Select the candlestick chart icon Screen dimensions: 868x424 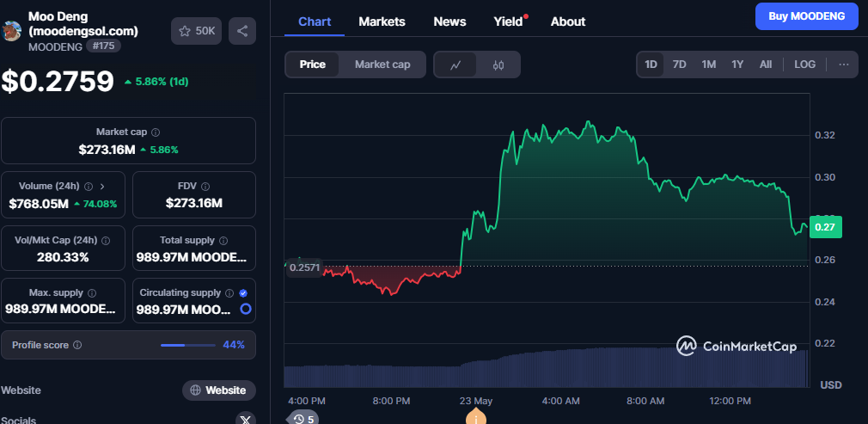pos(498,65)
